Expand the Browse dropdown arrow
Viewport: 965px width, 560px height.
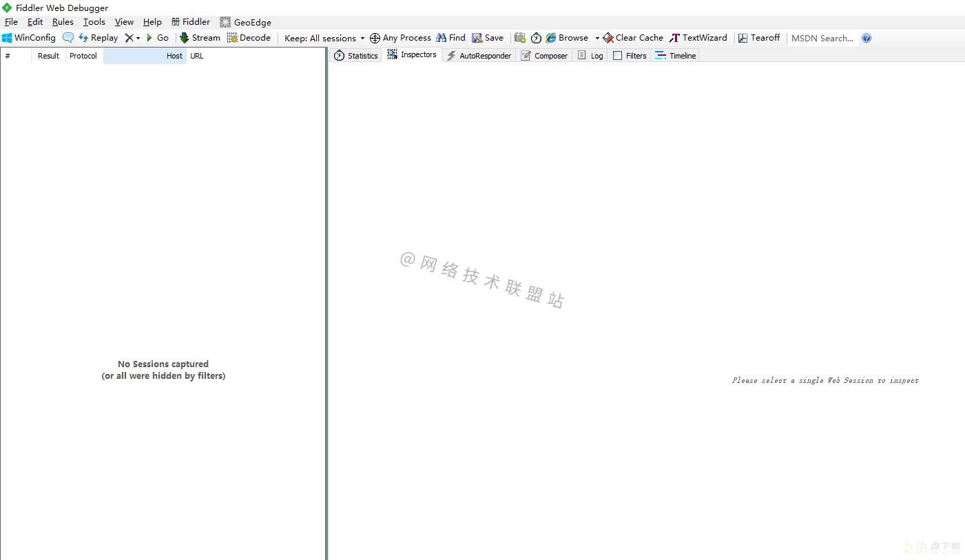pos(597,38)
